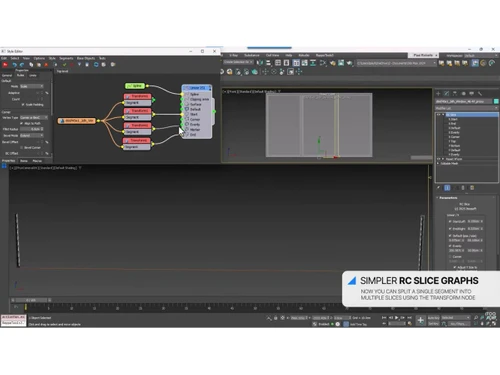Open the Utilities panel wrench icon
Viewport: 500px width, 375px height.
(480, 94)
